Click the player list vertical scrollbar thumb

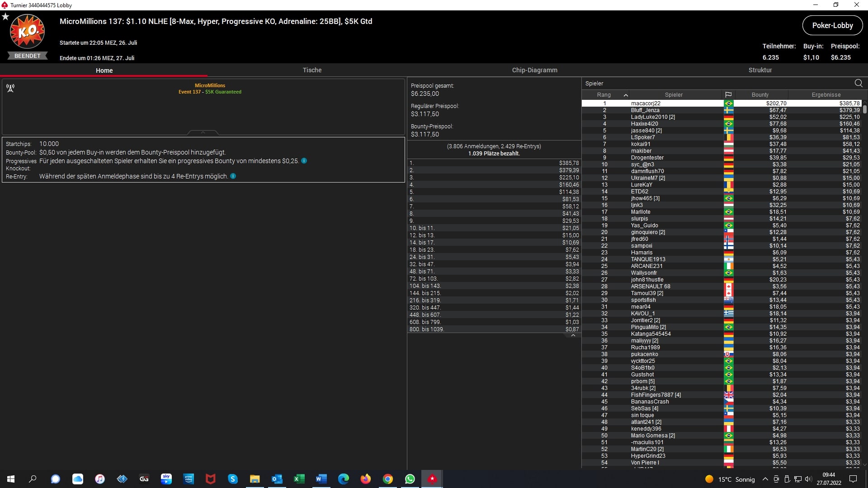(864, 109)
